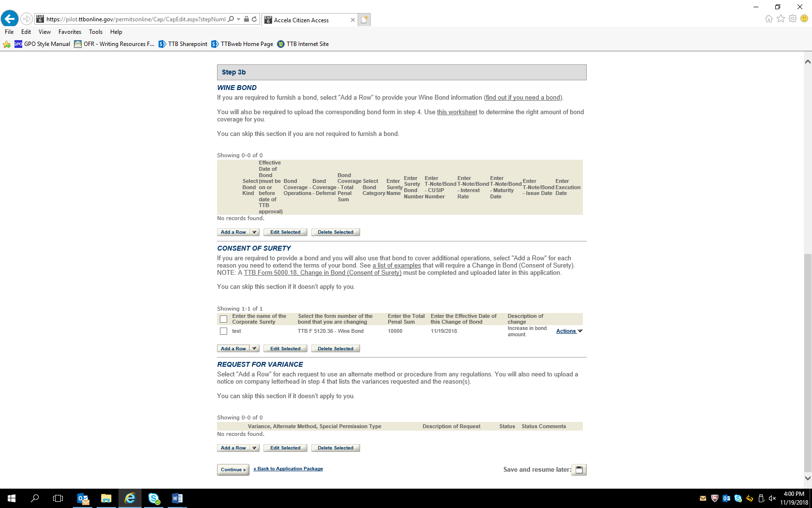Image resolution: width=812 pixels, height=508 pixels.
Task: Expand Add a Row arrow under Wine Bond
Action: tap(254, 232)
